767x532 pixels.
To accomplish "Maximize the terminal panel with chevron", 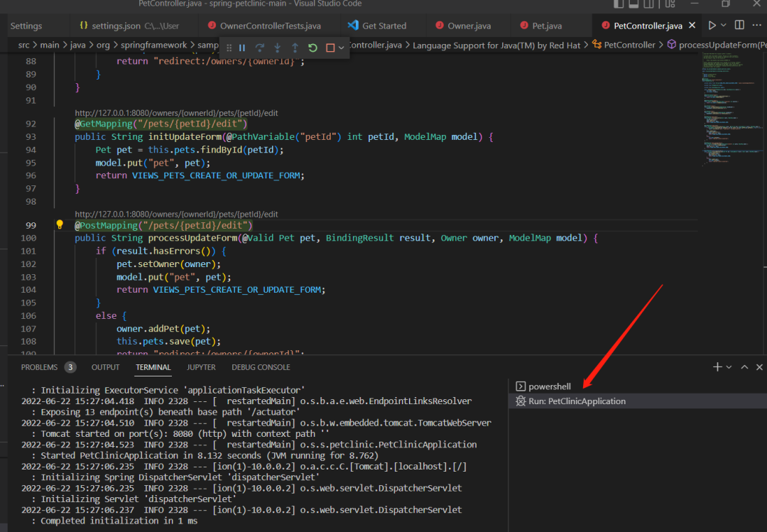I will click(744, 367).
